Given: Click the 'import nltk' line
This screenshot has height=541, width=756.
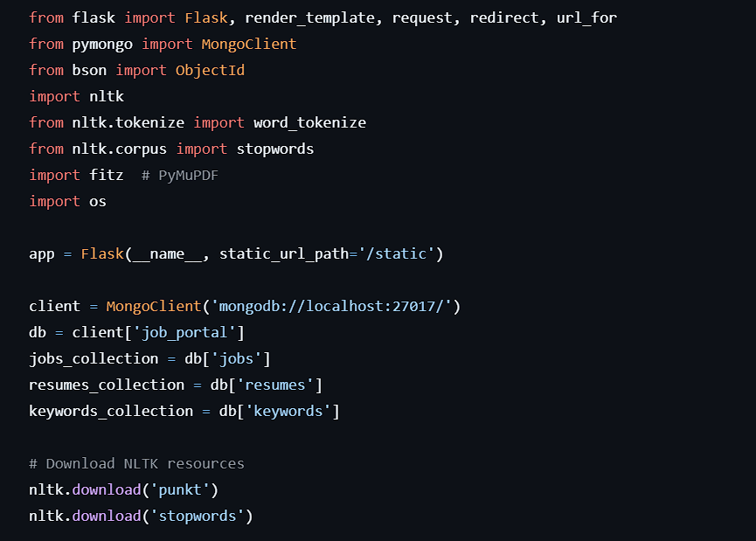Looking at the screenshot, I should [x=77, y=96].
